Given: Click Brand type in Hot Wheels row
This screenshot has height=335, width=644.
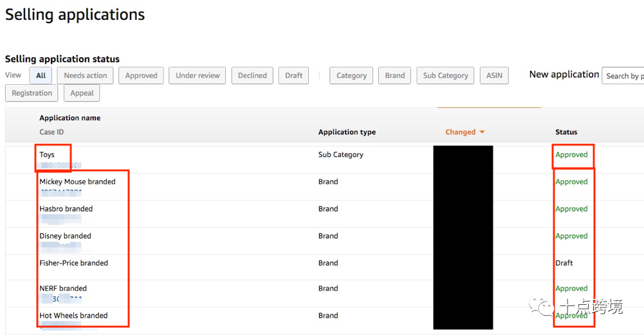Looking at the screenshot, I should pos(328,315).
